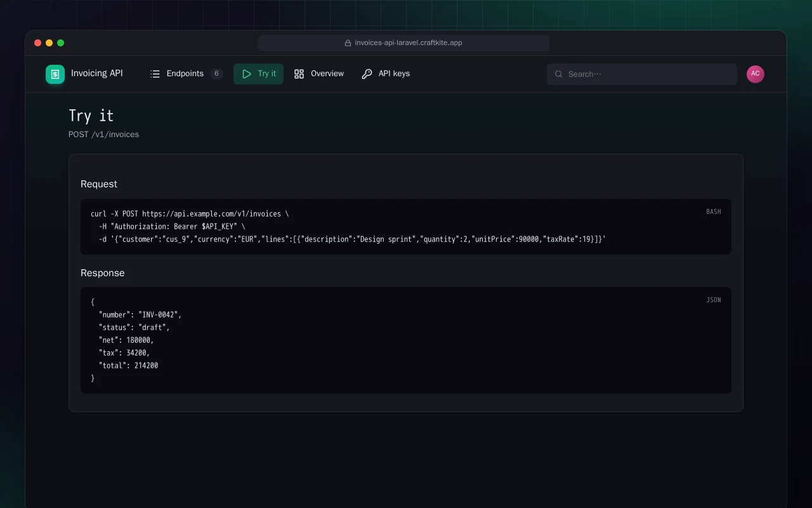Screen dimensions: 812x508
Task: Click the "net": 180000 line
Action: click(126, 340)
